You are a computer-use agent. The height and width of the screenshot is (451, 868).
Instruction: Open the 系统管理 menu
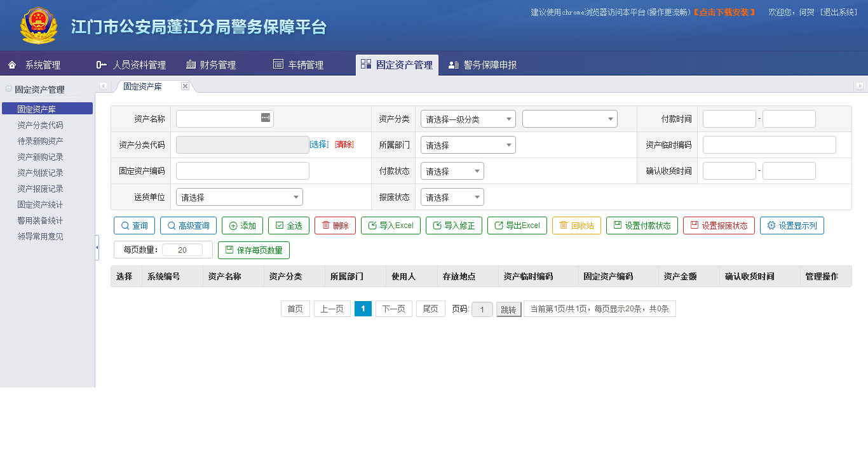pos(43,65)
